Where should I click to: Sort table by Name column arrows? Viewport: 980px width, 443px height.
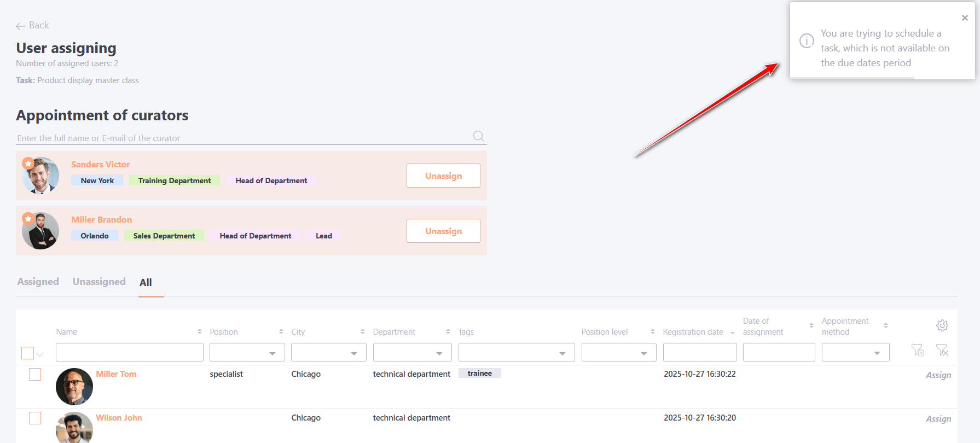[x=199, y=332]
